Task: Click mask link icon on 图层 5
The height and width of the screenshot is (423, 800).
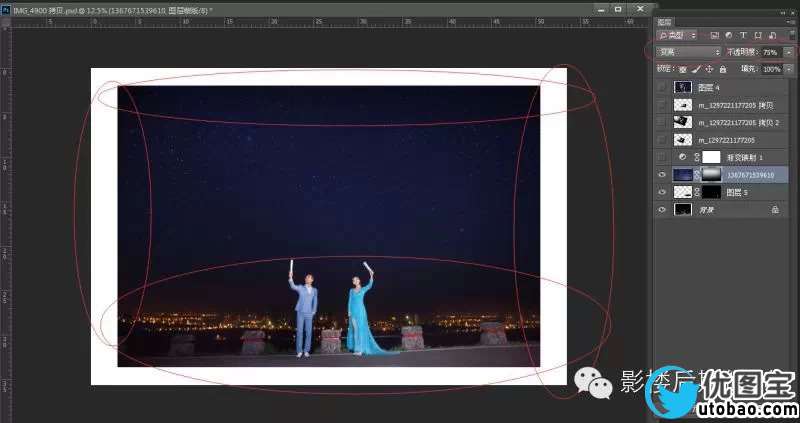Action: click(697, 192)
